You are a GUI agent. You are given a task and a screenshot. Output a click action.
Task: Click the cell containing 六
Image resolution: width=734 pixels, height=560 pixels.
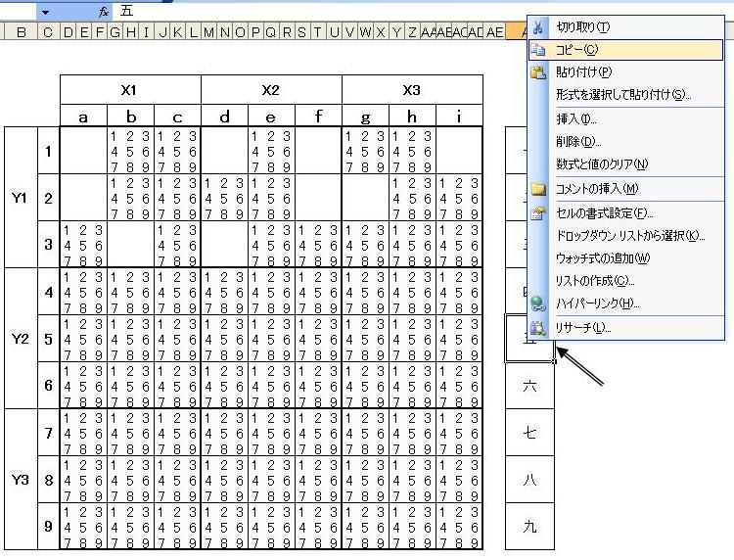529,386
